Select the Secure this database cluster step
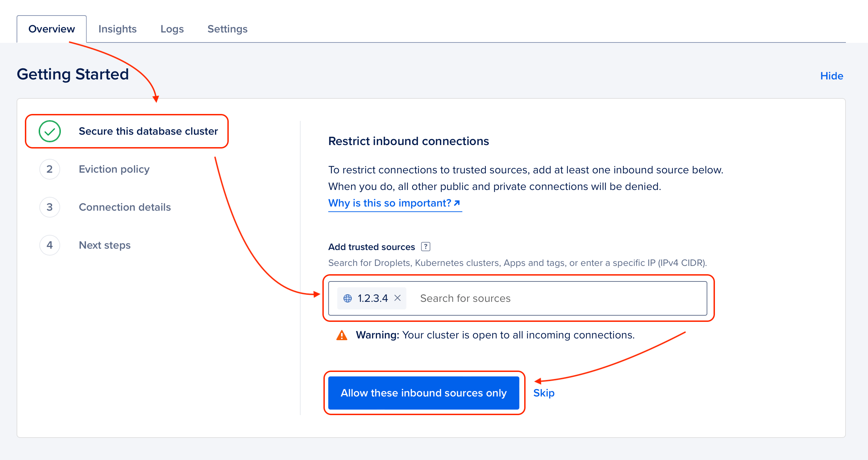The width and height of the screenshot is (868, 460). [x=148, y=131]
